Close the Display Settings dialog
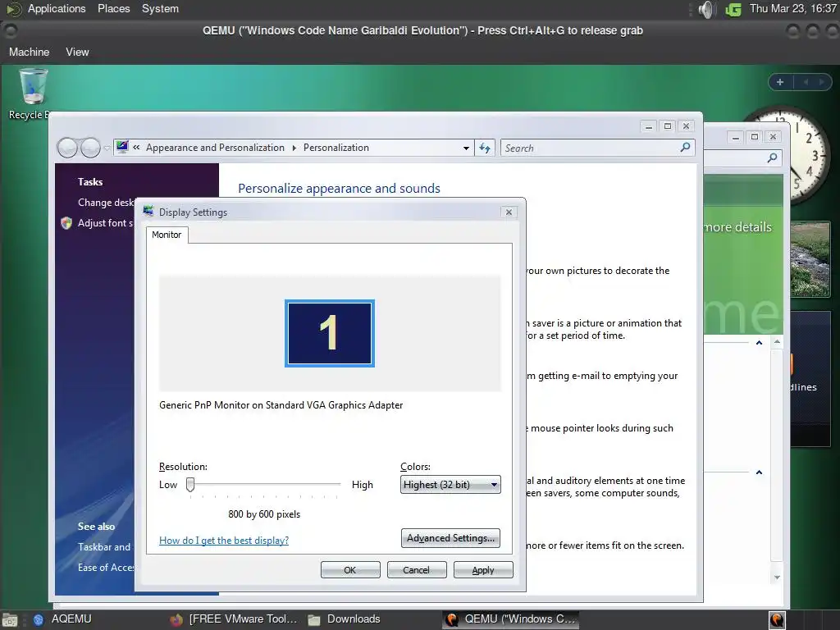Image resolution: width=840 pixels, height=630 pixels. [509, 212]
